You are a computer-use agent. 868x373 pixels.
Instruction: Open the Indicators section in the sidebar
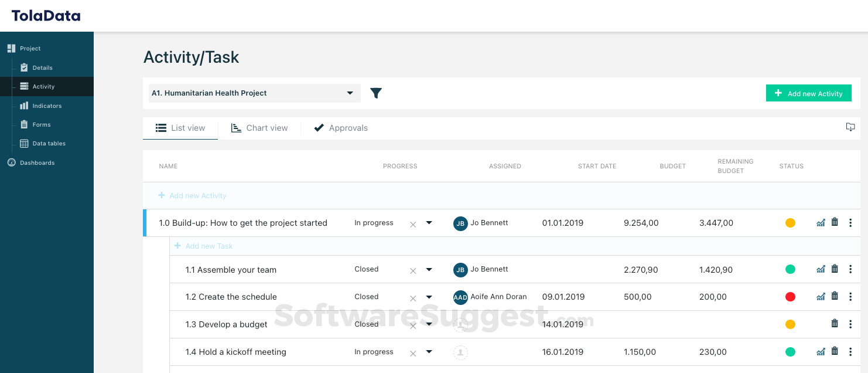tap(46, 106)
